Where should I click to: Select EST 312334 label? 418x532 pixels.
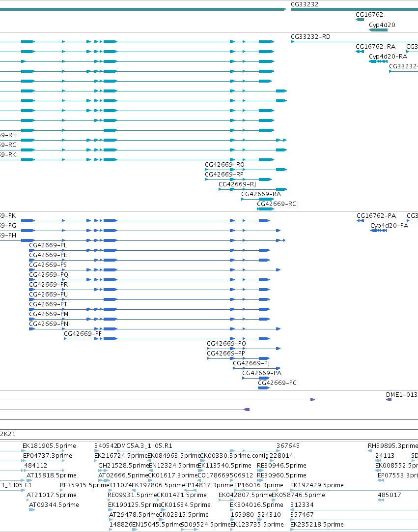[302, 505]
